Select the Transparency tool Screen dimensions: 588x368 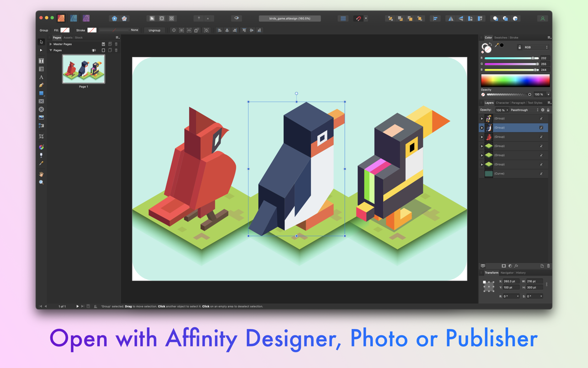(x=41, y=155)
